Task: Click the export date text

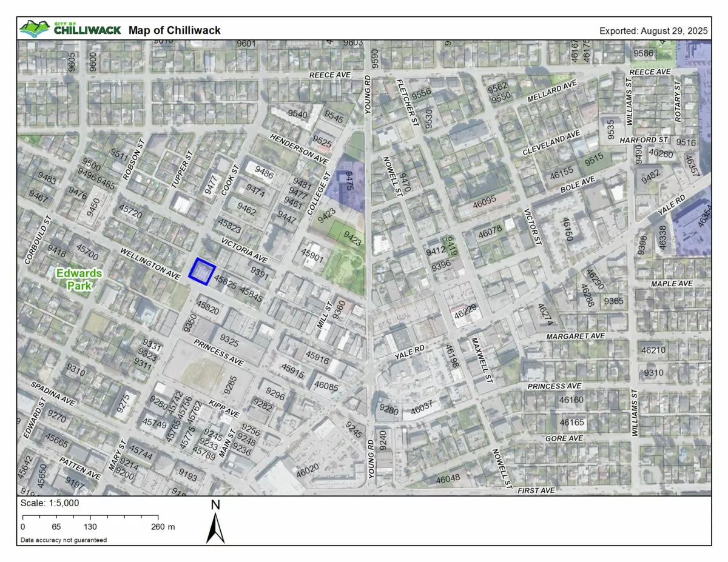Action: pos(653,30)
